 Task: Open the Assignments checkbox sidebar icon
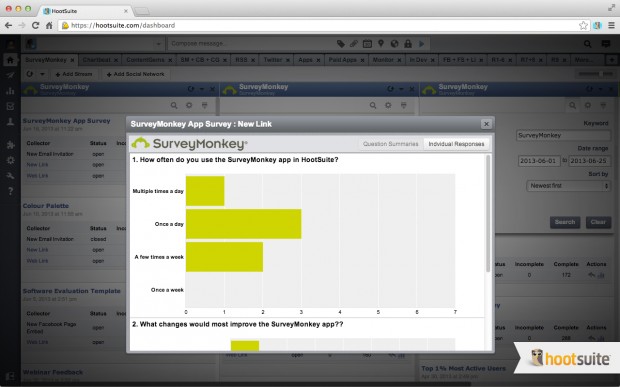tap(10, 106)
